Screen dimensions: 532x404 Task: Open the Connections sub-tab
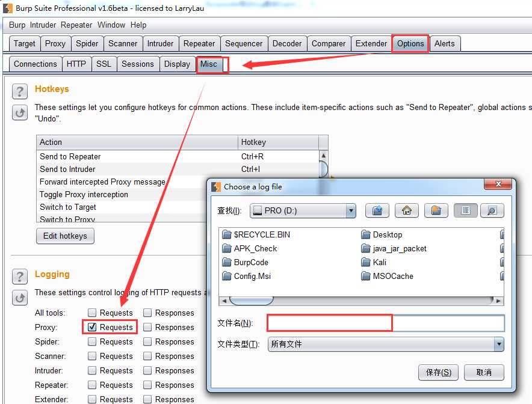pyautogui.click(x=36, y=64)
